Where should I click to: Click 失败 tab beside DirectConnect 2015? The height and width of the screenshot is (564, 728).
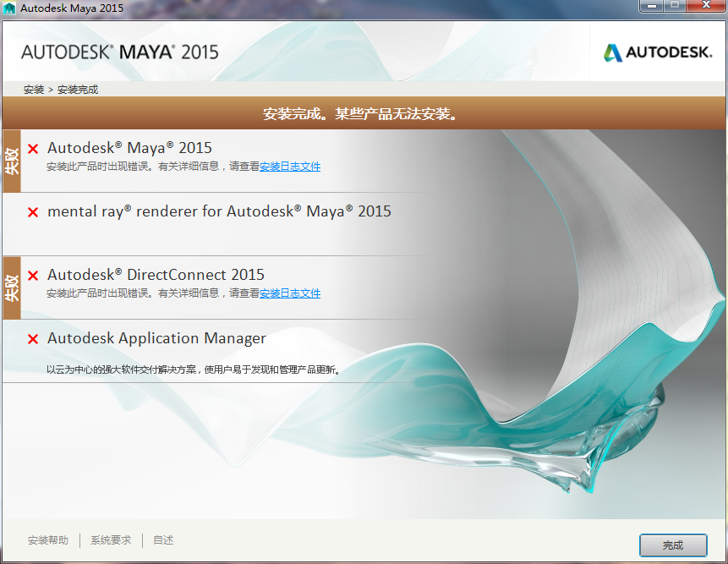point(12,287)
